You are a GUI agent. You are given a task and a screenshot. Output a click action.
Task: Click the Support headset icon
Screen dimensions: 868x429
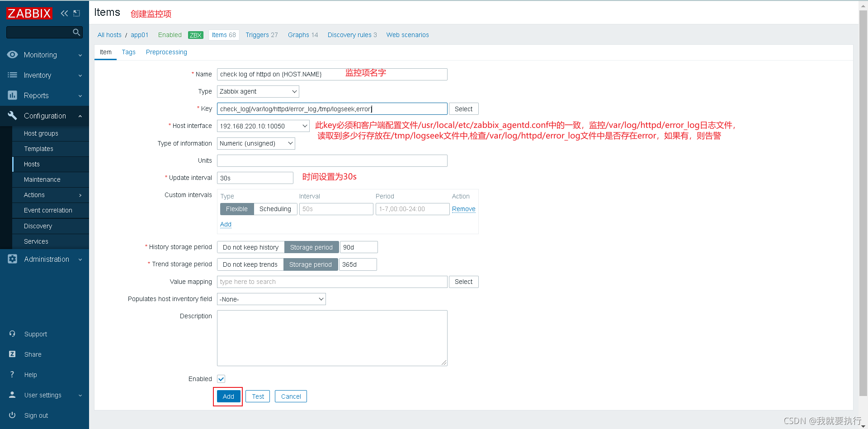tap(12, 334)
